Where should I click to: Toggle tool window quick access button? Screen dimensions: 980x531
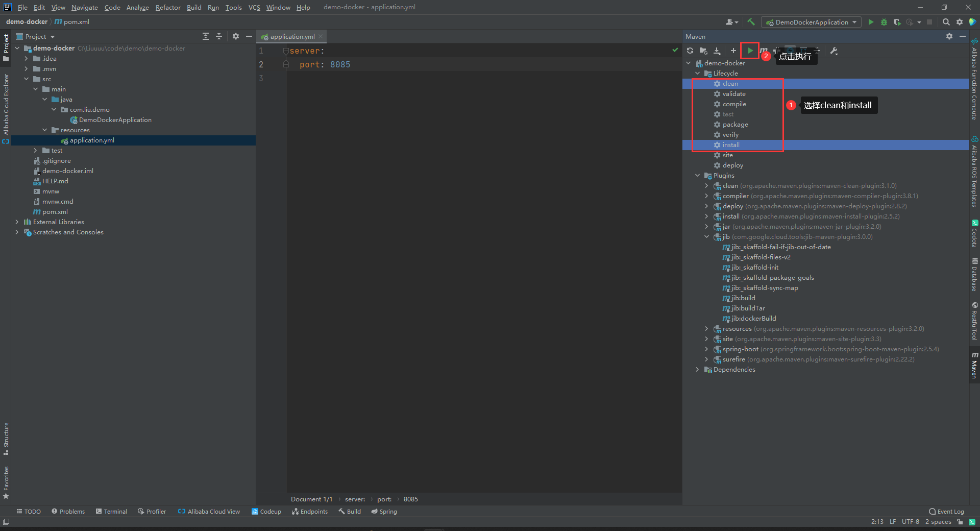point(6,521)
